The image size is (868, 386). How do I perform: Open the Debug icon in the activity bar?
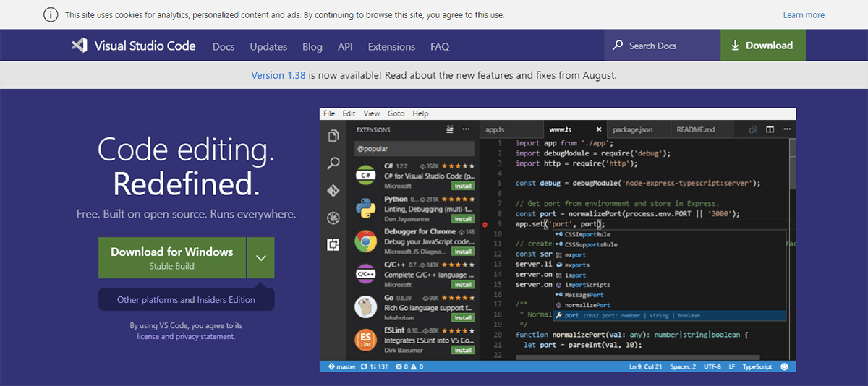(333, 218)
